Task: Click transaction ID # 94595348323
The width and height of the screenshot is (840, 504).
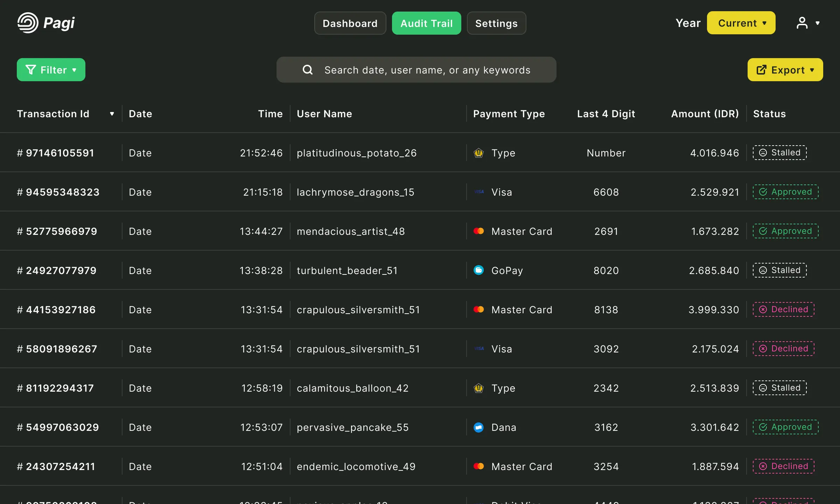Action: (58, 192)
